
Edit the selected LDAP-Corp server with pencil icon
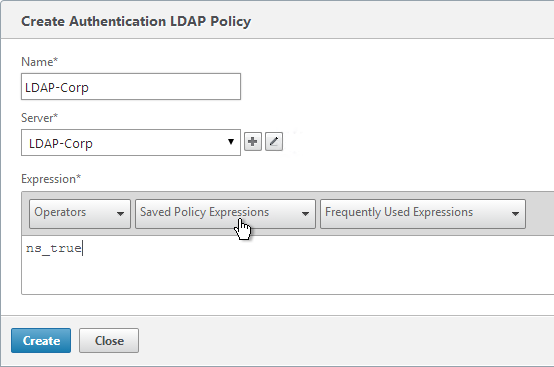pos(274,142)
